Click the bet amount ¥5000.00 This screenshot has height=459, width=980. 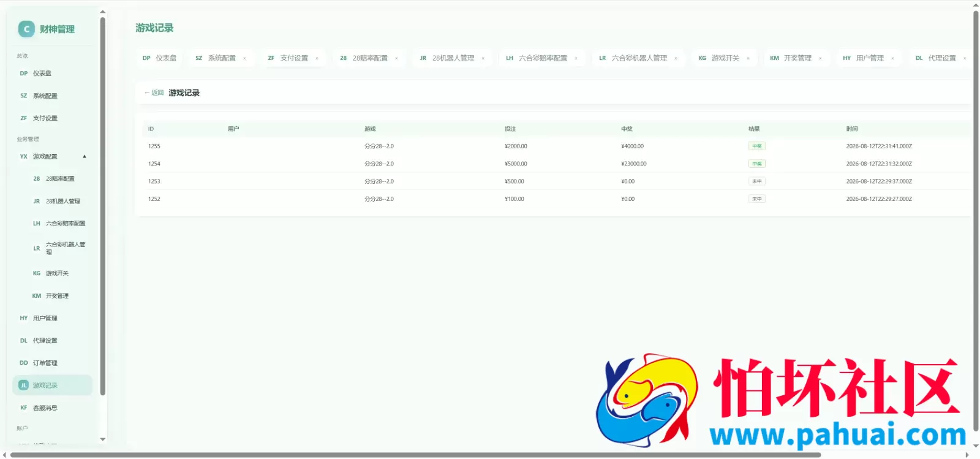pyautogui.click(x=516, y=164)
